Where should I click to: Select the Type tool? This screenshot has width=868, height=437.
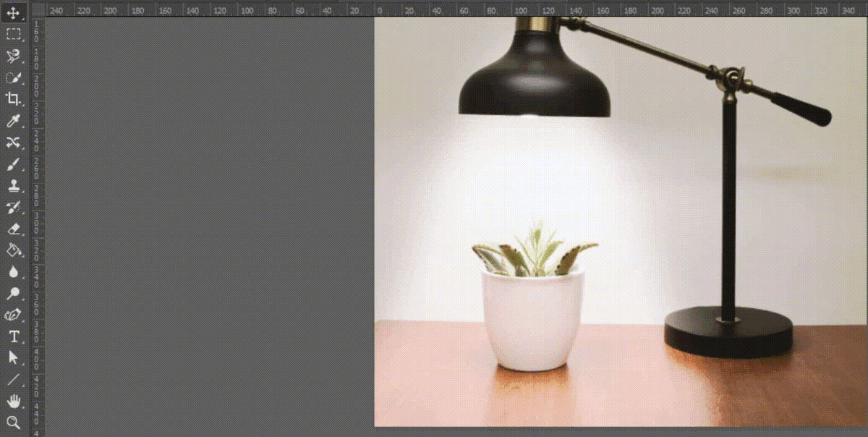pyautogui.click(x=14, y=336)
